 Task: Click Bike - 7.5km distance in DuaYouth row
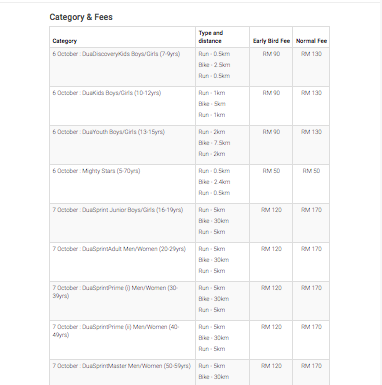tap(214, 143)
